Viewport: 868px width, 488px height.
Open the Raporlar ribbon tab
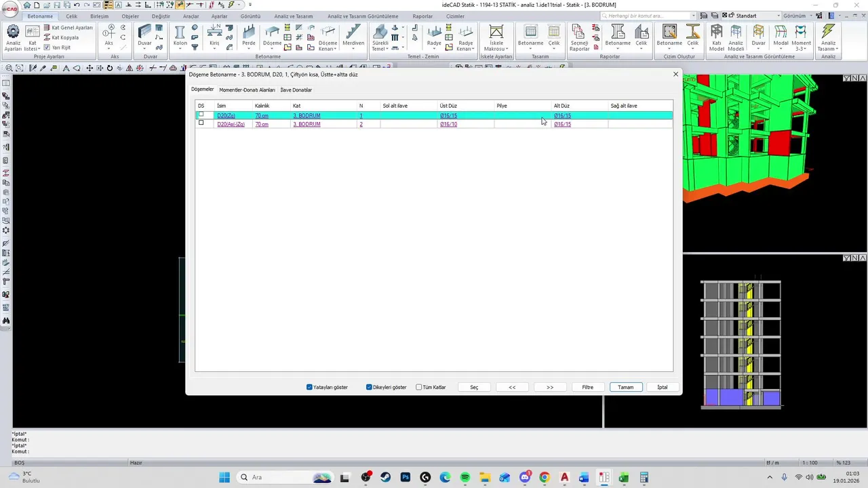tap(422, 16)
